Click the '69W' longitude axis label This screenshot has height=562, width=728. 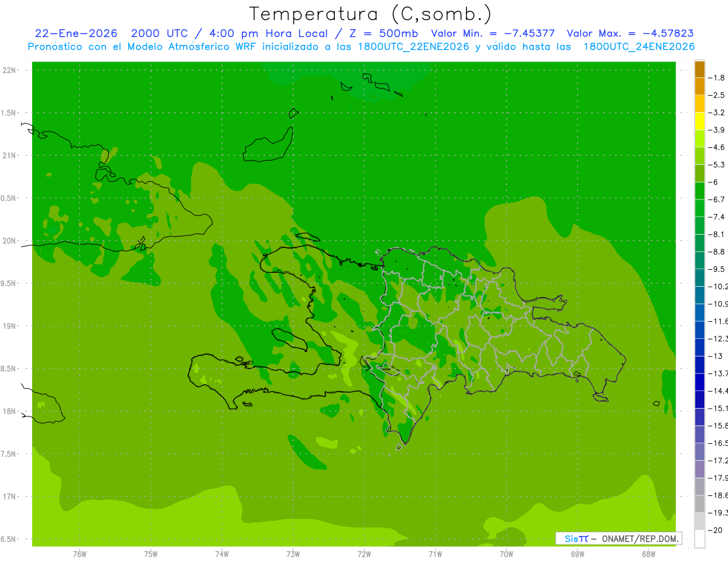[578, 554]
